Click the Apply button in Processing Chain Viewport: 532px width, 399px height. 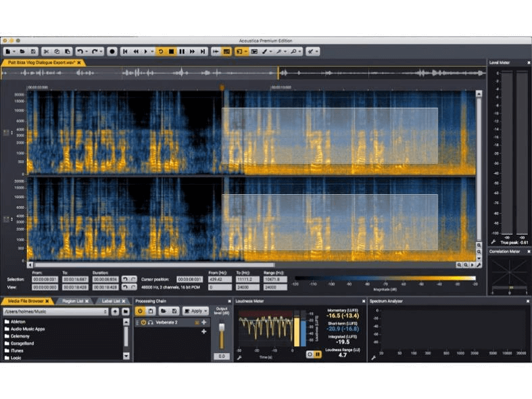pyautogui.click(x=195, y=311)
